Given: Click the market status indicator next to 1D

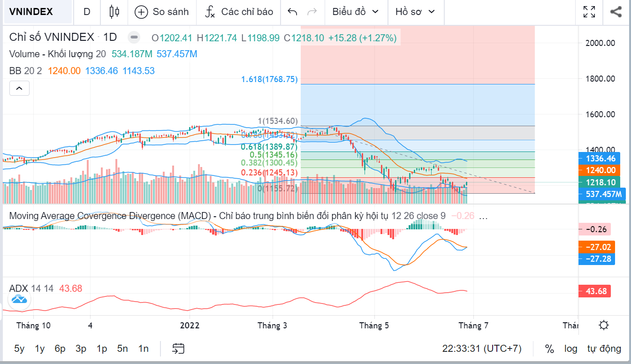Looking at the screenshot, I should click(x=134, y=37).
